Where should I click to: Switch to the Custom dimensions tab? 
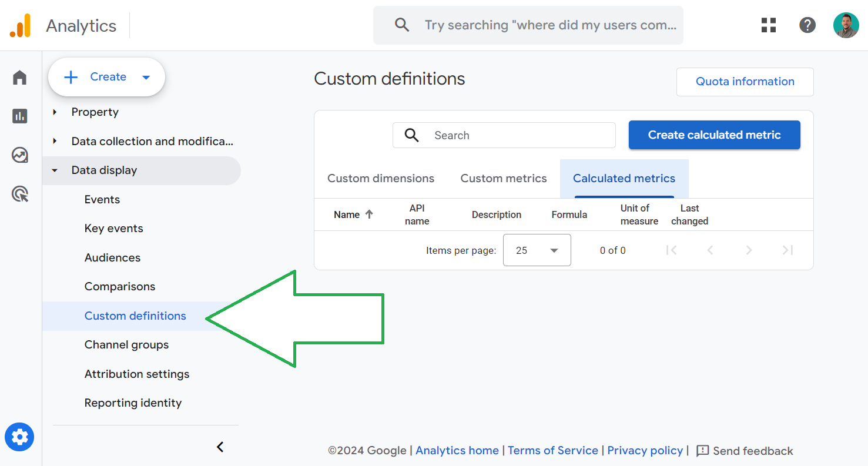(x=381, y=179)
